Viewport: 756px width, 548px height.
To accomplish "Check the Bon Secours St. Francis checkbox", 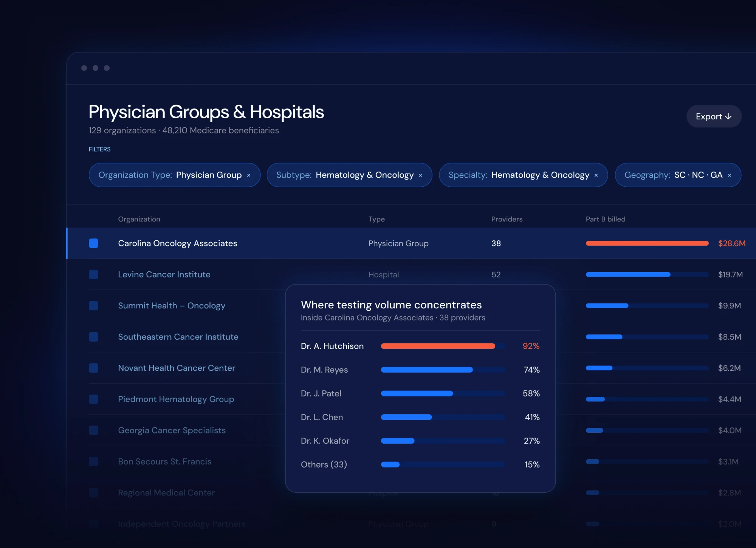I will click(x=93, y=462).
